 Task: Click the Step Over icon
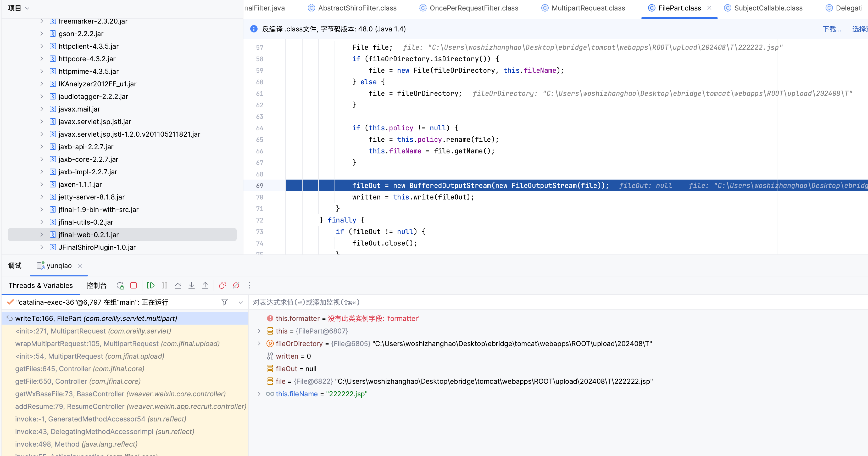178,286
